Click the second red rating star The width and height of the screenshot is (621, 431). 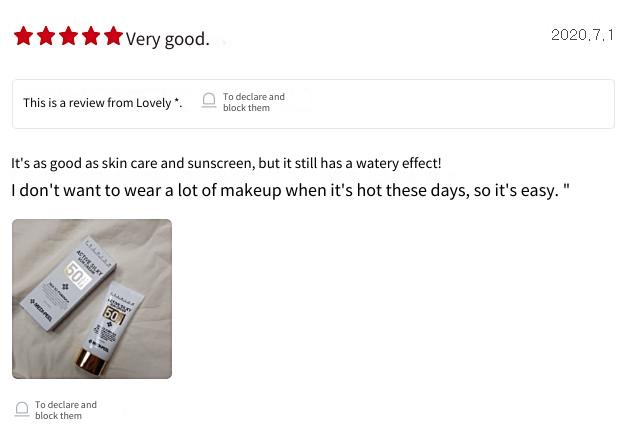pyautogui.click(x=46, y=36)
